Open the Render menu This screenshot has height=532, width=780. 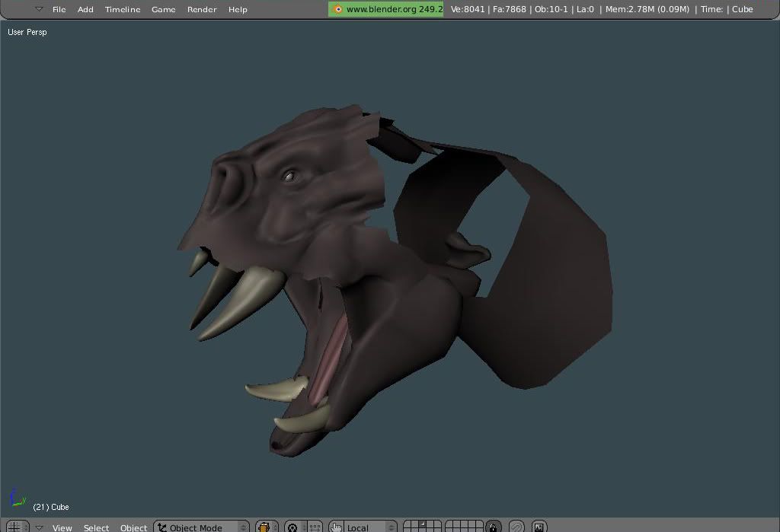pyautogui.click(x=202, y=9)
